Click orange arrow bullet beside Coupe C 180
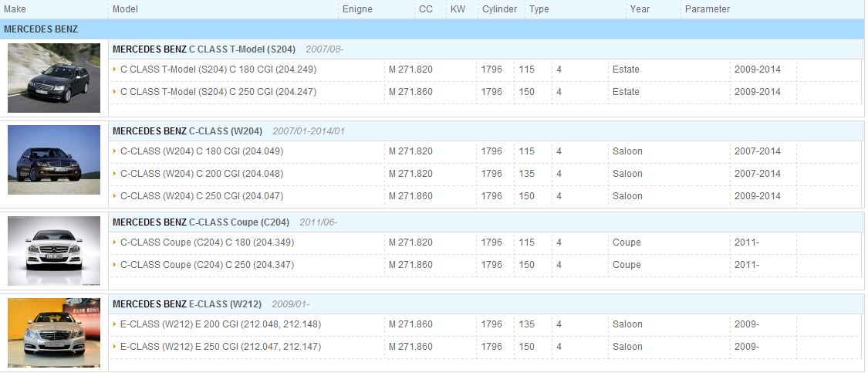The image size is (868, 373). [x=115, y=242]
